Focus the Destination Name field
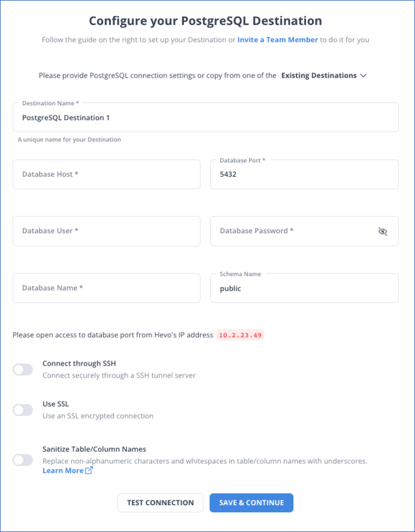 [x=206, y=117]
